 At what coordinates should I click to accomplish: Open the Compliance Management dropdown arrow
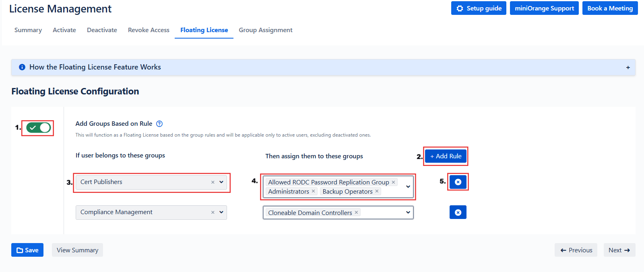[221, 212]
